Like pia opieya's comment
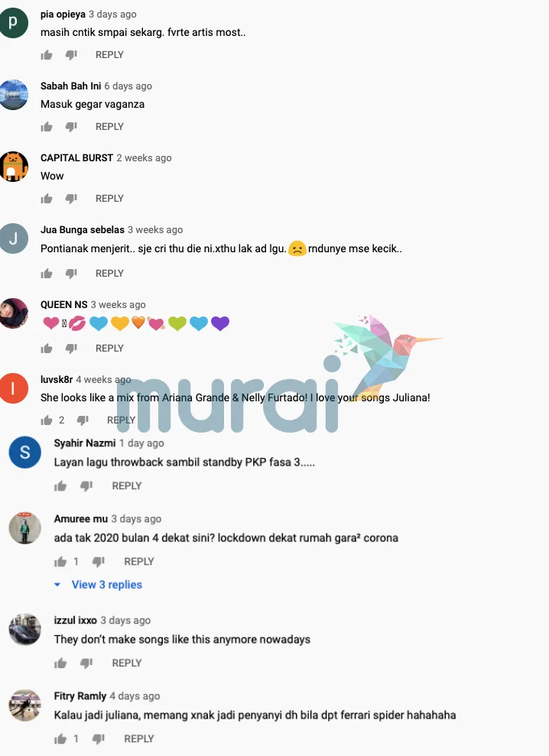 point(47,55)
